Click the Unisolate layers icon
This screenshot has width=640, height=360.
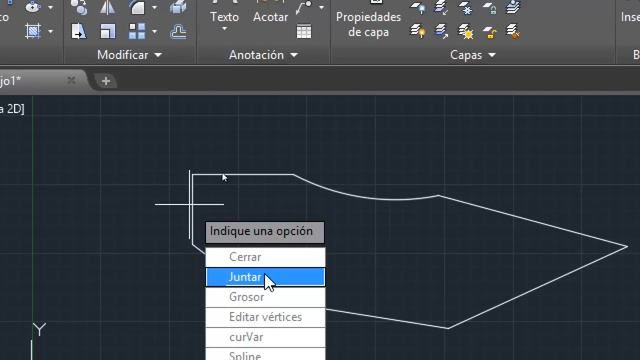click(x=441, y=31)
